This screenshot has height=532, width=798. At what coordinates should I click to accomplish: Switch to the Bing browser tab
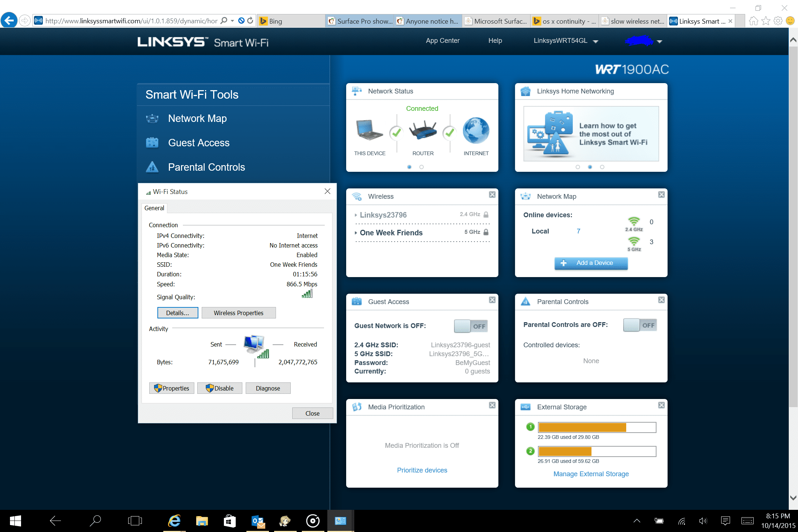pyautogui.click(x=291, y=21)
